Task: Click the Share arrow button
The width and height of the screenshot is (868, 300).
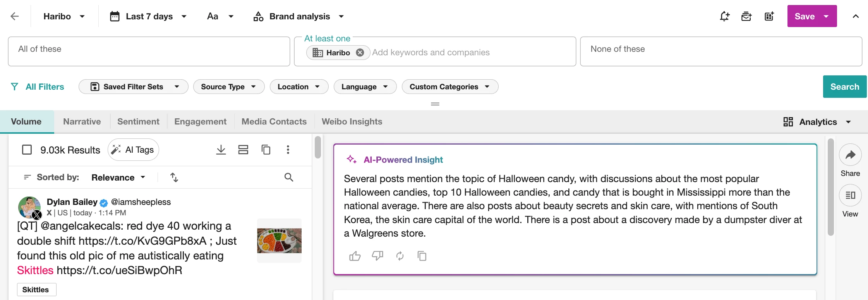Action: [x=850, y=155]
